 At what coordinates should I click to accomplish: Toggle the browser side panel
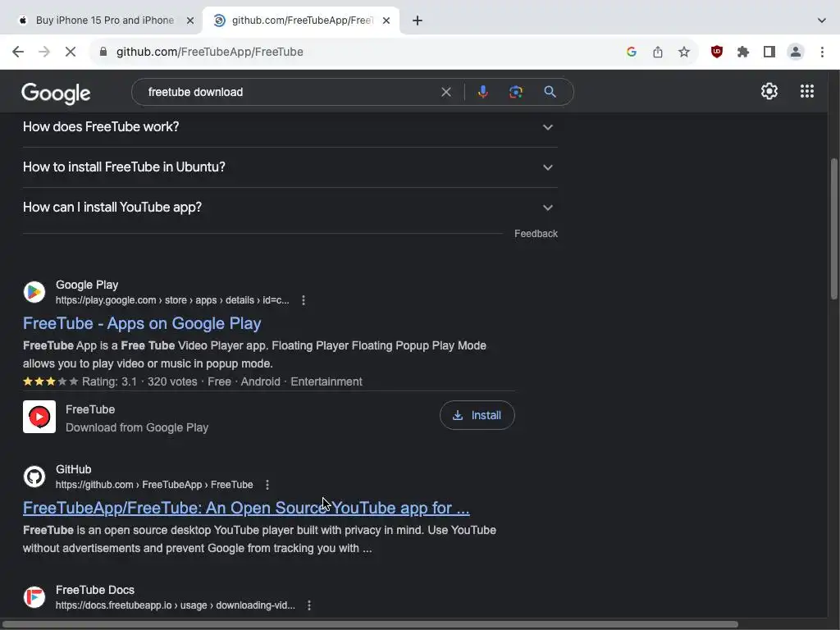[769, 52]
